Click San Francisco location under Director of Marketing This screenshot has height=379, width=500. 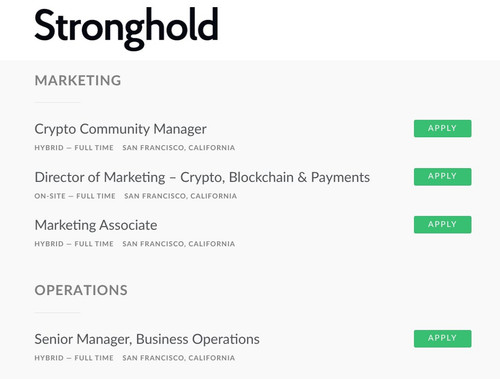[x=181, y=196]
